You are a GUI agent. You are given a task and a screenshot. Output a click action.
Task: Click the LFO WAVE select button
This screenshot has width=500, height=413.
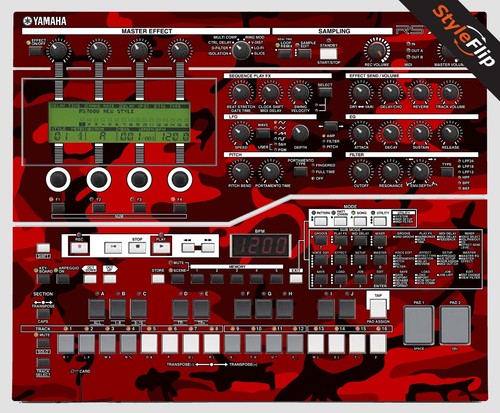pos(263,133)
